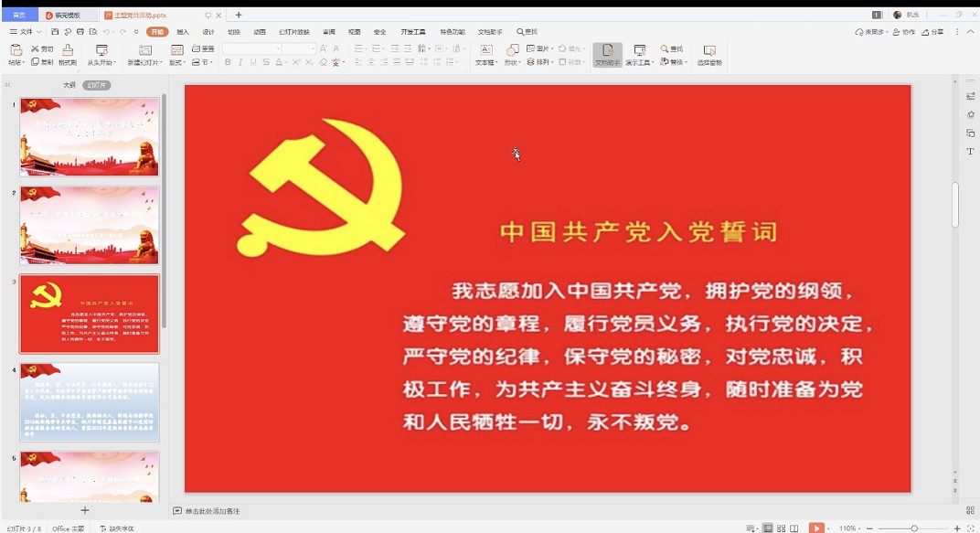Click the Clear Formatting eraser icon
The image size is (980, 533).
pyautogui.click(x=323, y=62)
